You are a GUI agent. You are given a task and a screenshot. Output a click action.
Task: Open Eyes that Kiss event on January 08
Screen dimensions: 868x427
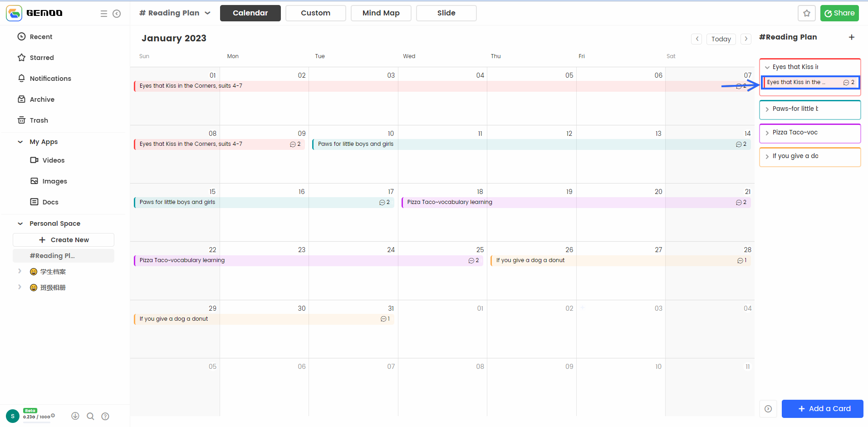click(x=221, y=144)
